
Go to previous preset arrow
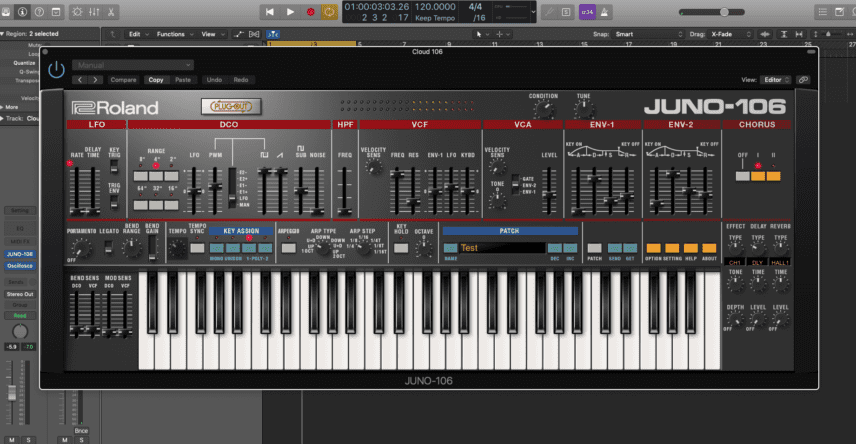tap(80, 80)
